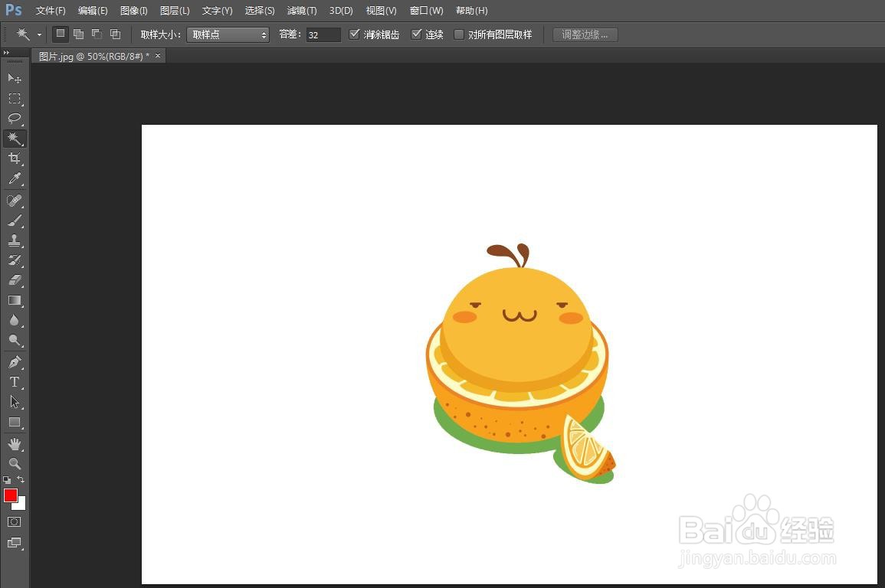
Task: Select the Move tool
Action: tap(15, 78)
